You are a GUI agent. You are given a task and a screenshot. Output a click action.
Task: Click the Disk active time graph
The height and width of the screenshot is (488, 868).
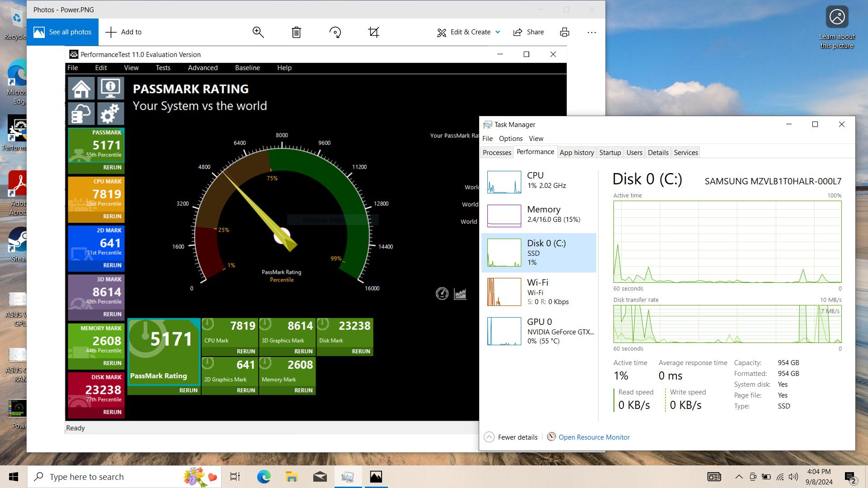click(727, 242)
